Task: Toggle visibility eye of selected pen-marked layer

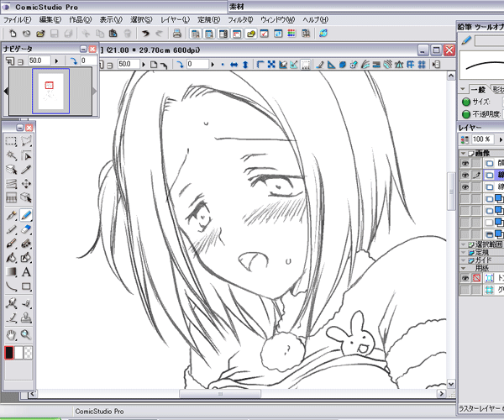Action: tap(465, 175)
